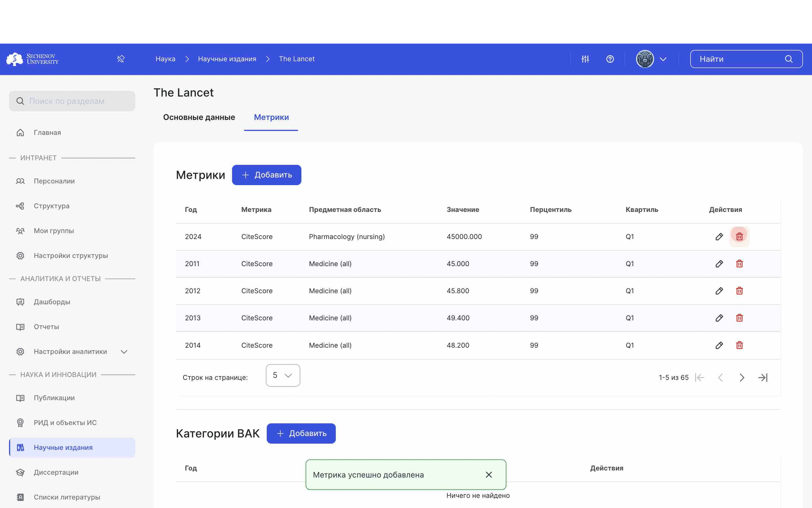Edit the 2012 CiteScore row
This screenshot has height=508, width=812.
[x=719, y=291]
